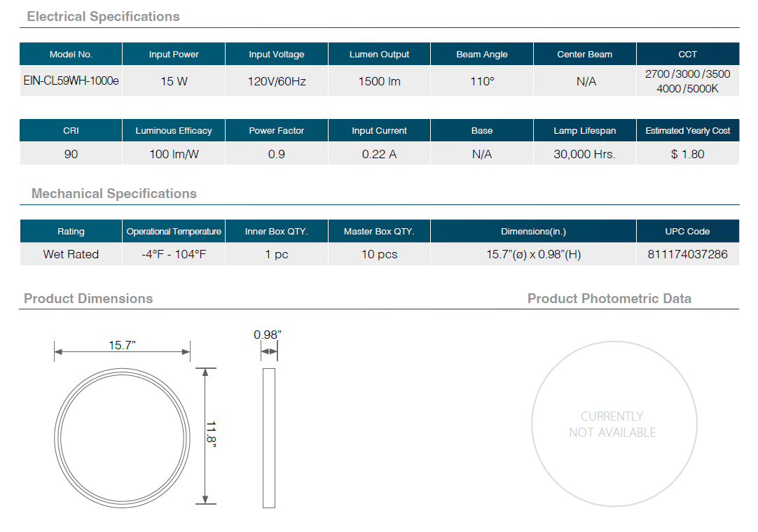This screenshot has width=758, height=532.
Task: Select the Model No. column header
Action: coord(71,55)
